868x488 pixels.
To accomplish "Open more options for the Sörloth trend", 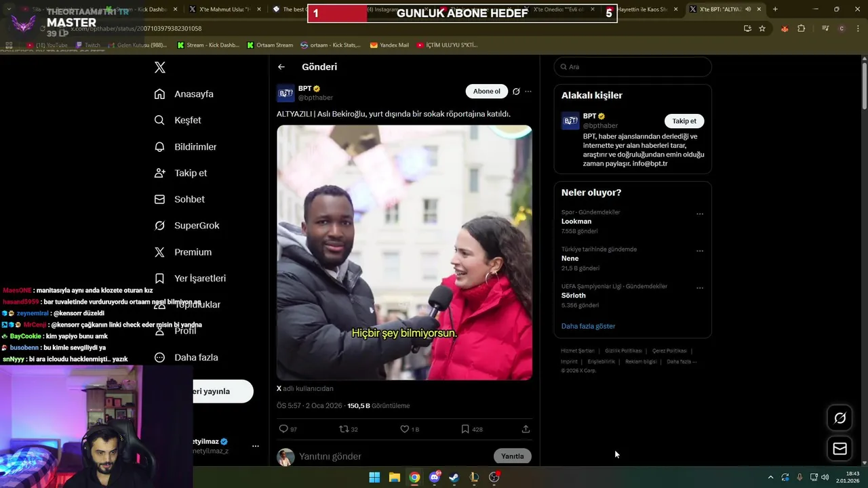I will pos(700,288).
